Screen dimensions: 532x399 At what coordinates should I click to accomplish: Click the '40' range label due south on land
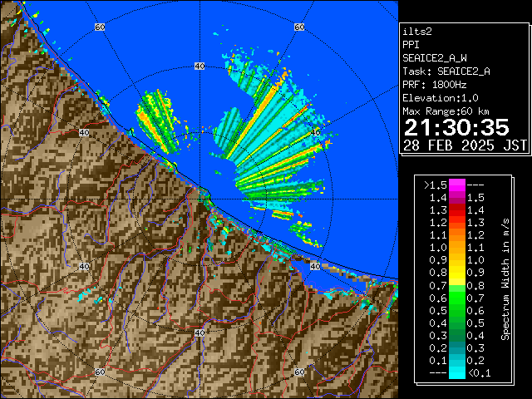[199, 332]
